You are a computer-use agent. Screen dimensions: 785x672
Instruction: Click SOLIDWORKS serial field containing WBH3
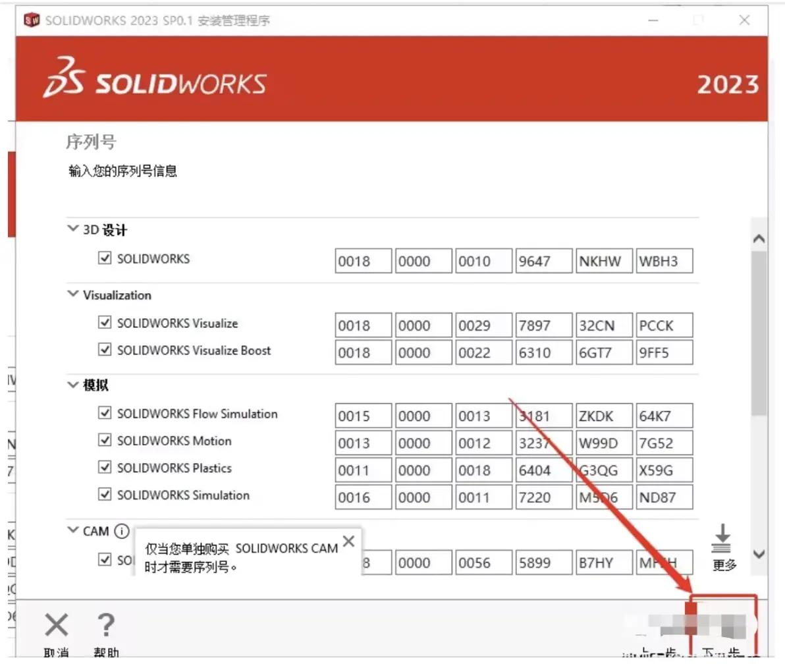point(664,261)
